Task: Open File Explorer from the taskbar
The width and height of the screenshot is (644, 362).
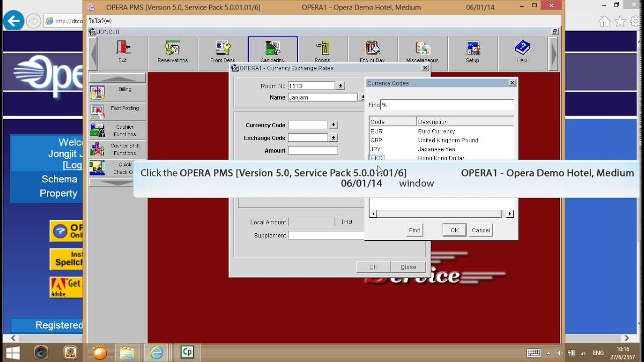Action: (x=128, y=352)
